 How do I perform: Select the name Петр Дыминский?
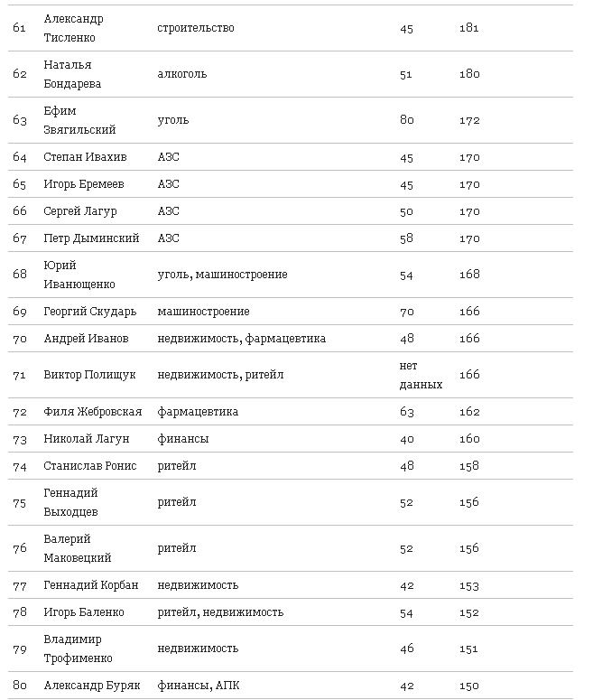91,238
